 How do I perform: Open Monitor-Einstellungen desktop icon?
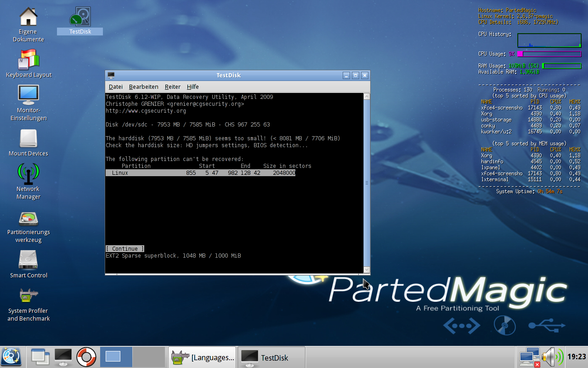[x=28, y=103]
